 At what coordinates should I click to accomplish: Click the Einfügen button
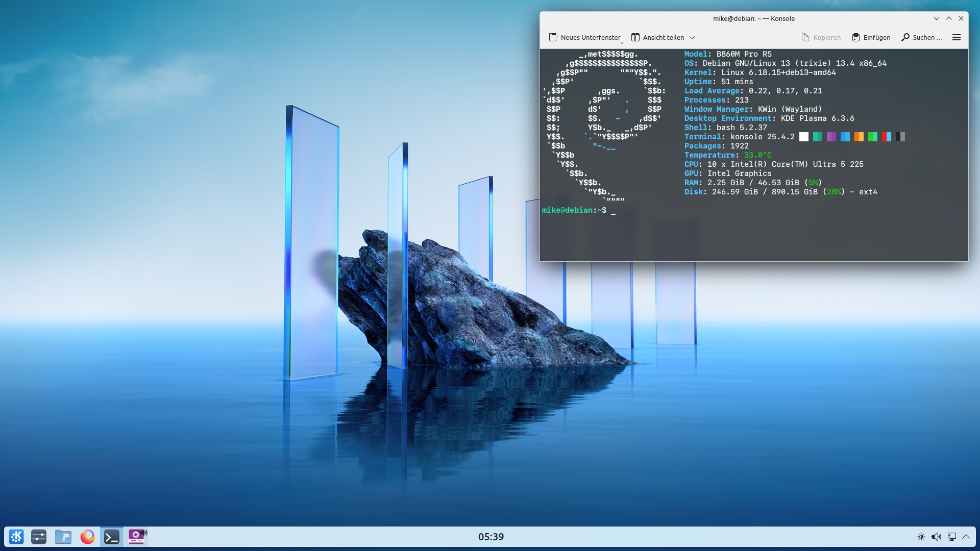click(x=871, y=37)
